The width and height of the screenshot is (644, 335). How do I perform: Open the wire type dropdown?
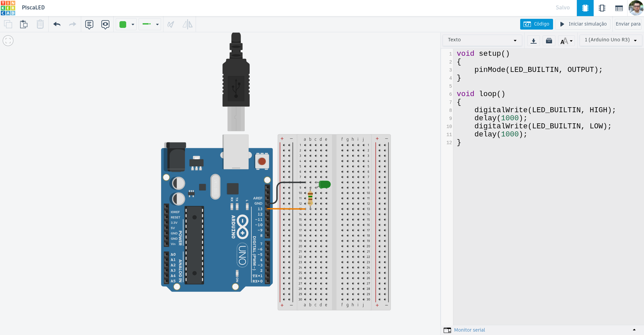tap(150, 24)
